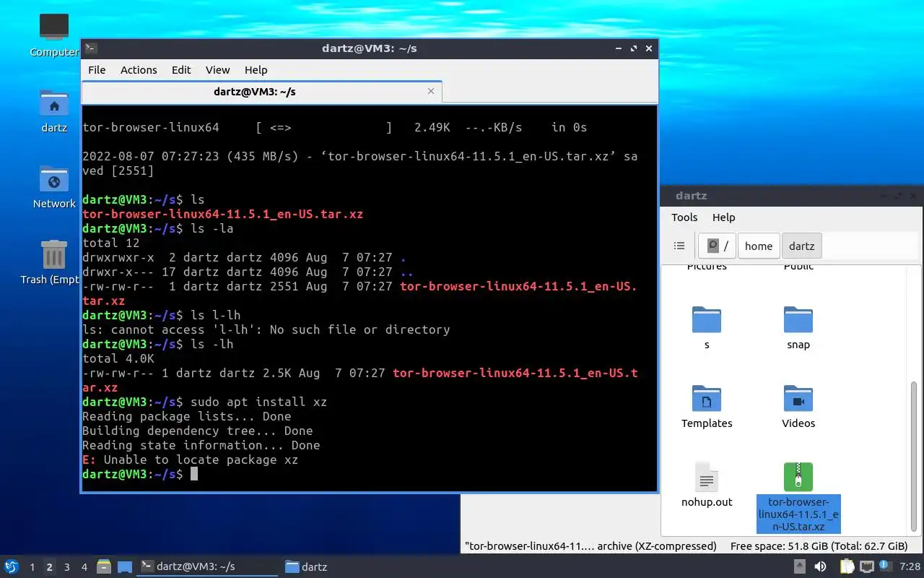Click the wired network tray icon

(866, 566)
